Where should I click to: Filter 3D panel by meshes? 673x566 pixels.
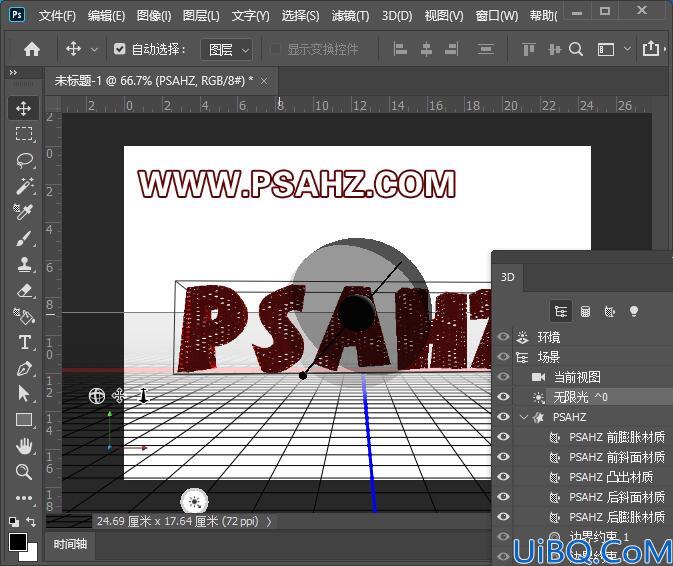click(585, 311)
